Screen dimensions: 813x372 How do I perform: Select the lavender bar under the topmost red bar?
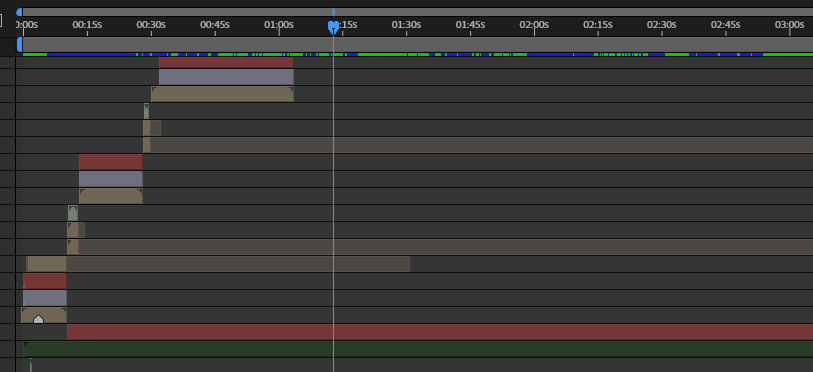[226, 77]
